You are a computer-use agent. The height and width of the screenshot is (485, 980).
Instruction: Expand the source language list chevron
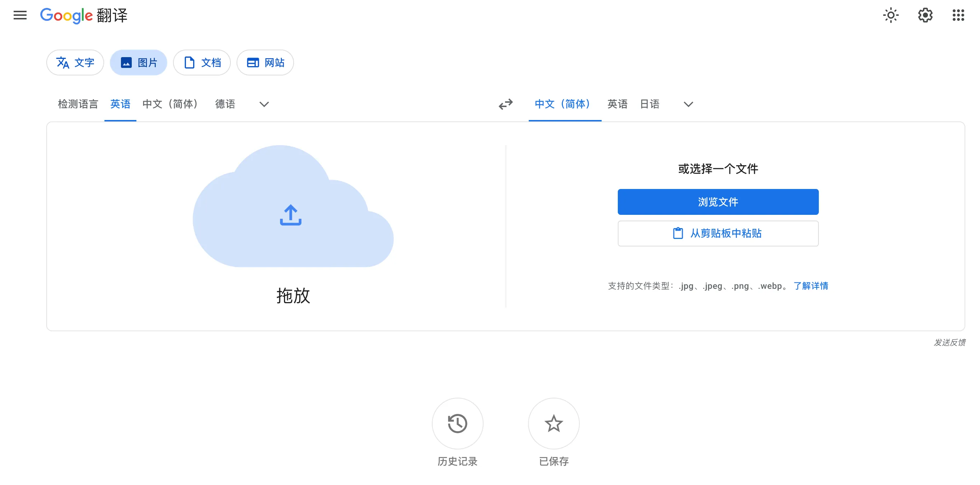point(264,104)
